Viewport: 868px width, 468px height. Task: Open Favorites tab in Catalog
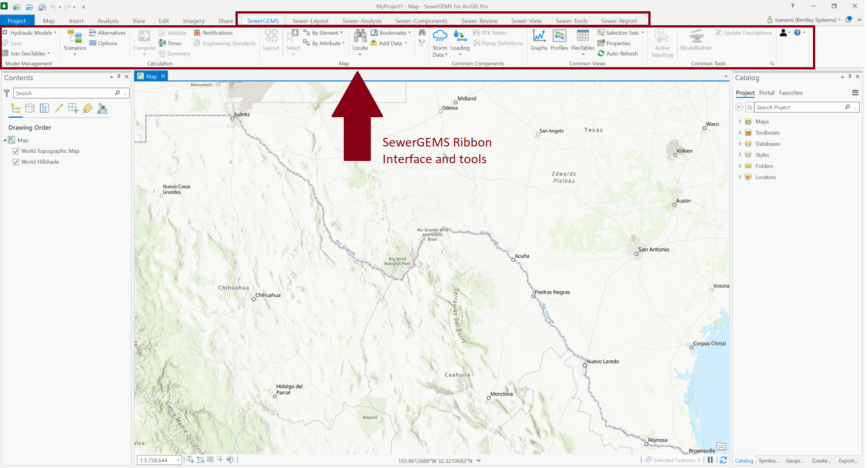pos(791,93)
